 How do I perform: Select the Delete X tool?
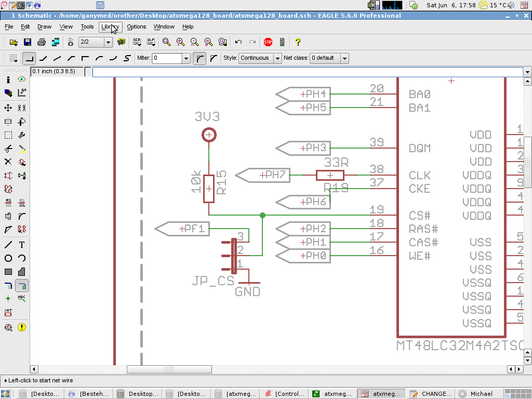8,162
